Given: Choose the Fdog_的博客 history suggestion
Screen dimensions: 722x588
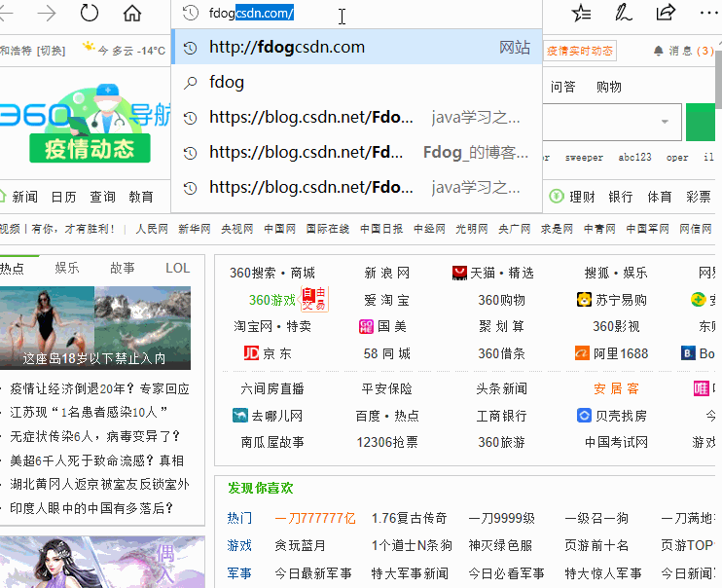Looking at the screenshot, I should click(356, 153).
